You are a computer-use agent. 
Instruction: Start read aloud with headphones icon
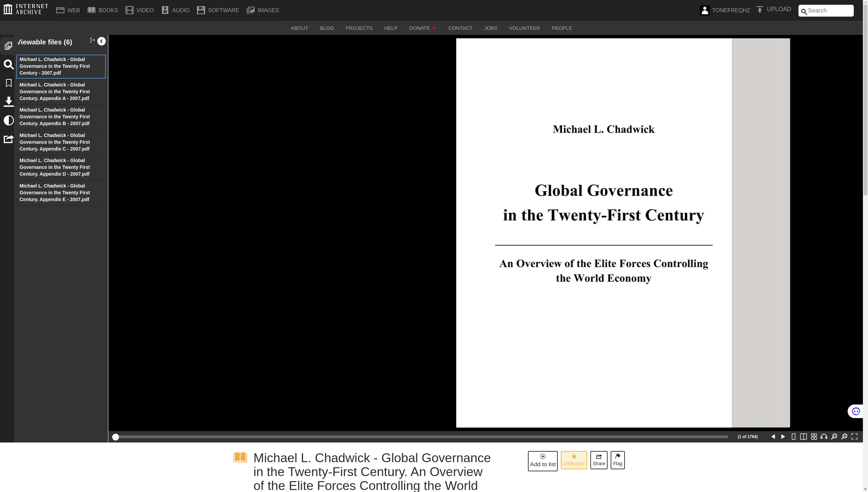[x=824, y=437]
